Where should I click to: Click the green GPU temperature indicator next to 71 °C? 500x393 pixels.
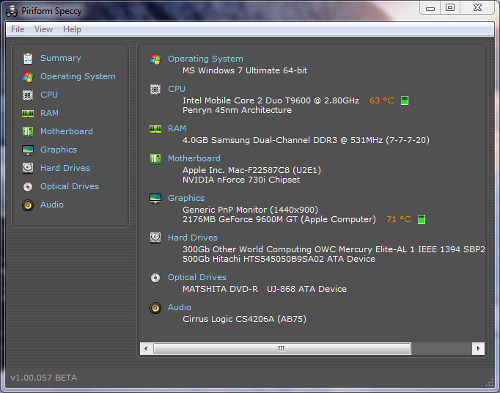pos(421,219)
